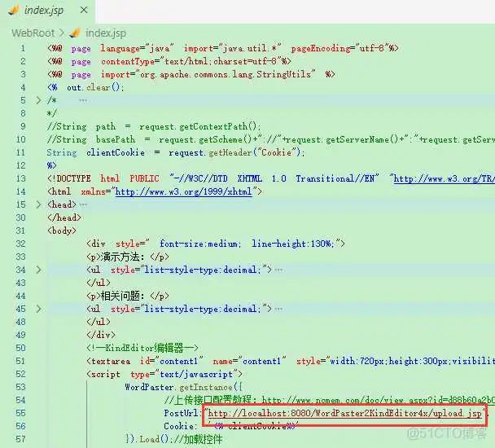Click the 演示方法 paragraph text

tap(123, 257)
